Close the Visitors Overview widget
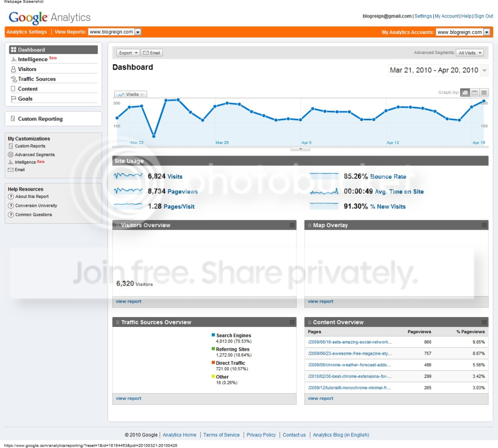This screenshot has width=498, height=448. click(292, 225)
